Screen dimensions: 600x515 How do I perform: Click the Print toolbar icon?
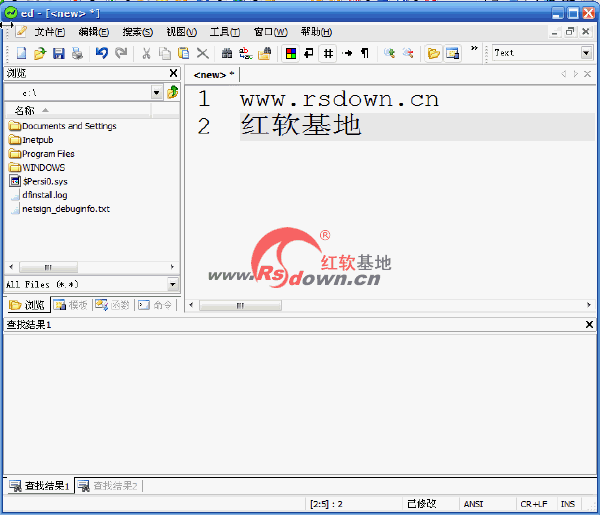pos(77,53)
